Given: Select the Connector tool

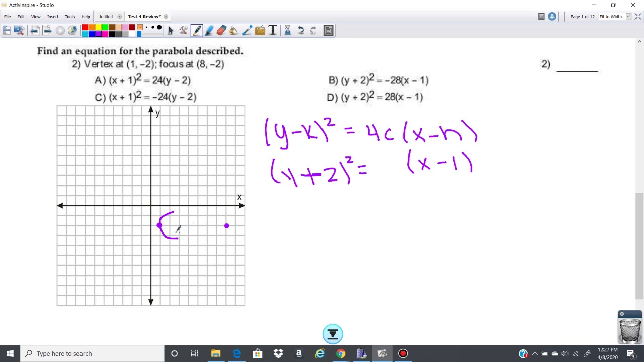Looking at the screenshot, I should pos(247,31).
